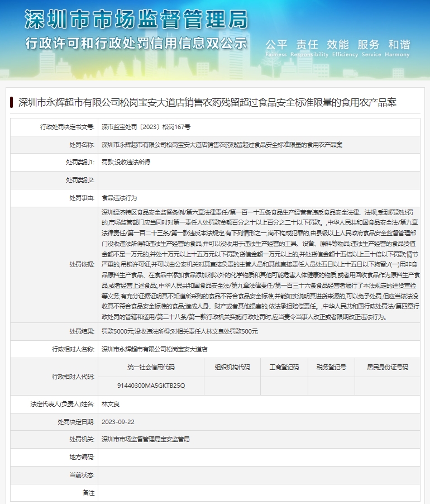Image resolution: width=430 pixels, height=504 pixels.
Task: Click the legal basis paragraph starting 深圳经济特区食品安全监督条例
Action: coord(260,264)
